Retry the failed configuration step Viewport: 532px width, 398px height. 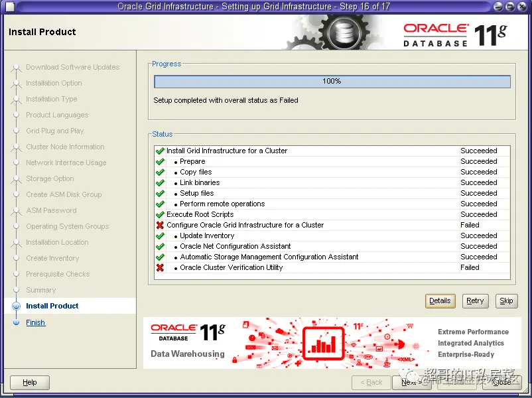tap(475, 301)
